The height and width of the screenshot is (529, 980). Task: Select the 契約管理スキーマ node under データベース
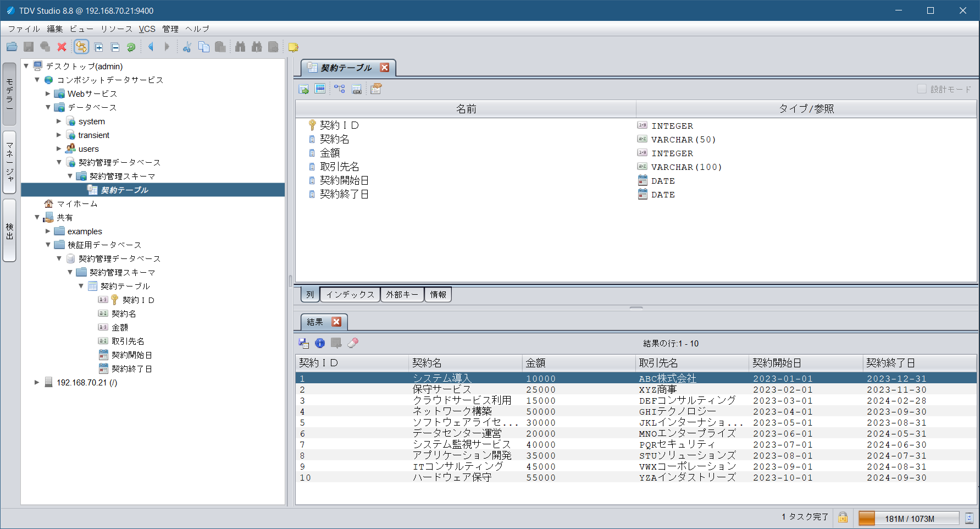[x=122, y=176]
